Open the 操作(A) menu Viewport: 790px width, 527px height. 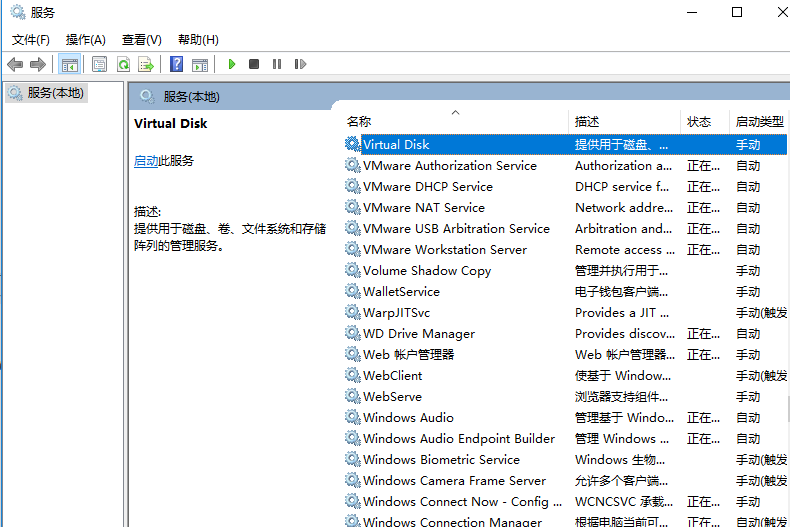[86, 40]
